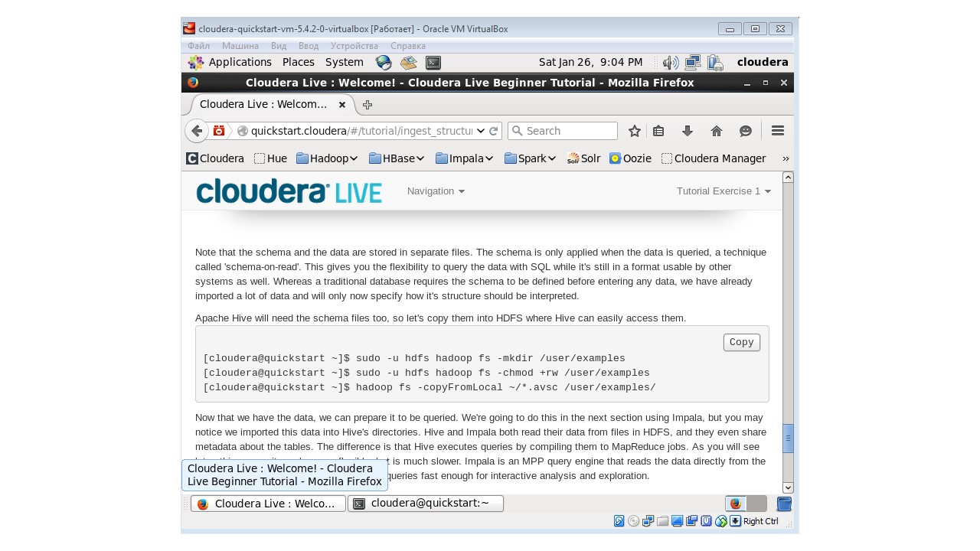The image size is (980, 551).
Task: Click the show desktop icon in bottom panel
Action: click(784, 504)
